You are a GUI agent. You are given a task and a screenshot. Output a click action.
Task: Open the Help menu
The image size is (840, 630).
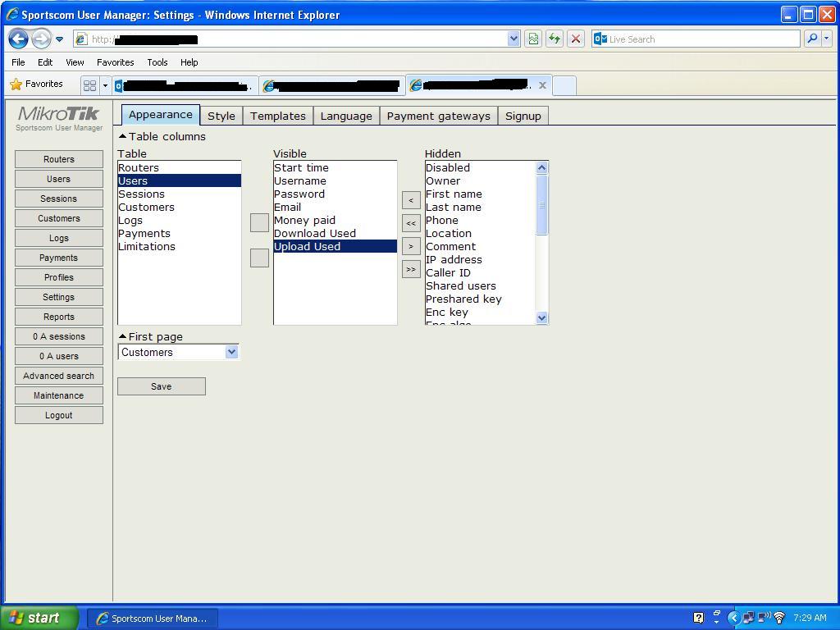[x=189, y=62]
